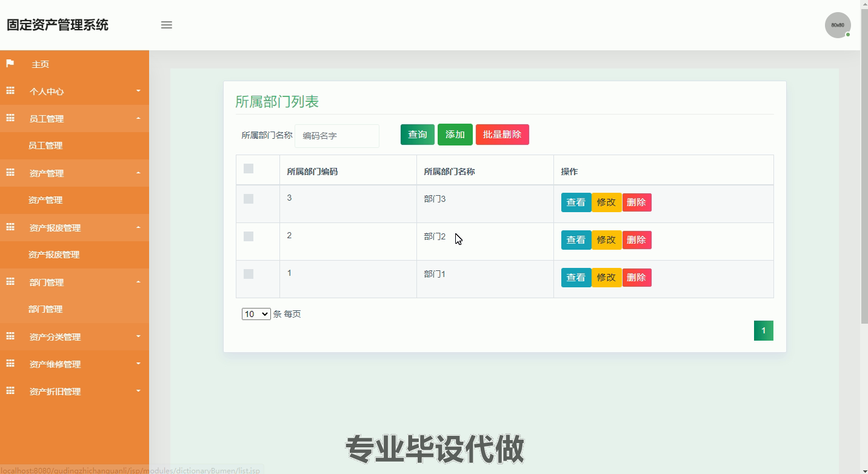The image size is (868, 474).
Task: Expand 资产分类管理 via its arrow
Action: pyautogui.click(x=138, y=336)
